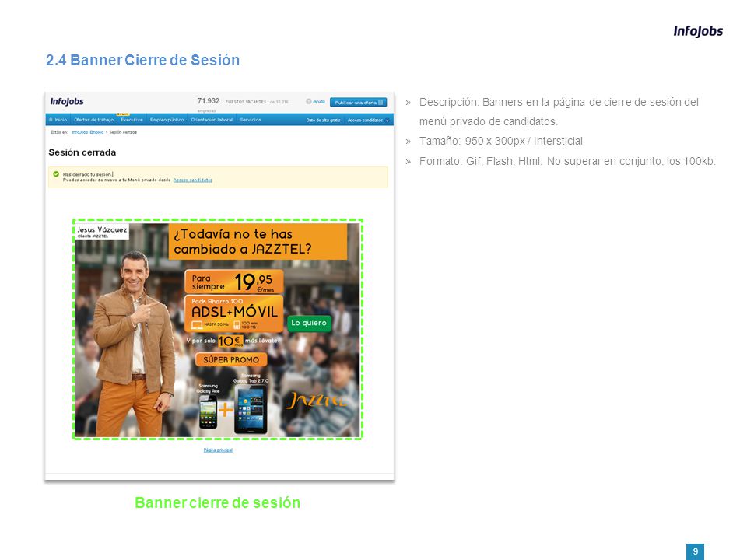Go to the Inicio menu item
This screenshot has height=560, width=747.
pos(58,120)
